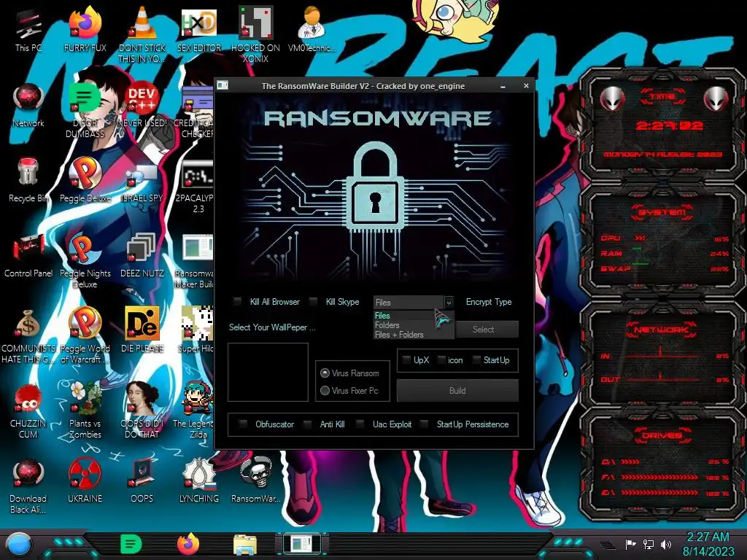Image resolution: width=747 pixels, height=560 pixels.
Task: Open the skull RansomWar... desktop icon
Action: click(255, 480)
